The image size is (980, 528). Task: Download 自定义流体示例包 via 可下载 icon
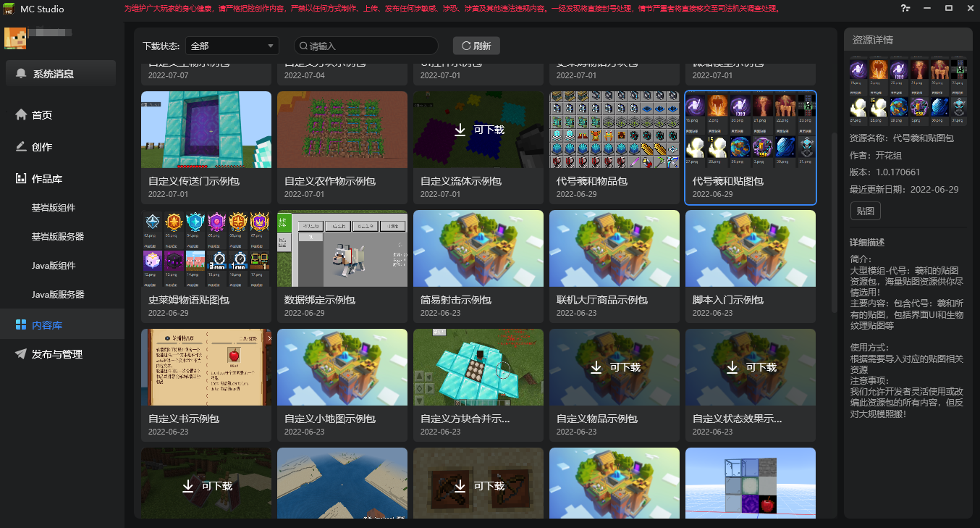461,130
